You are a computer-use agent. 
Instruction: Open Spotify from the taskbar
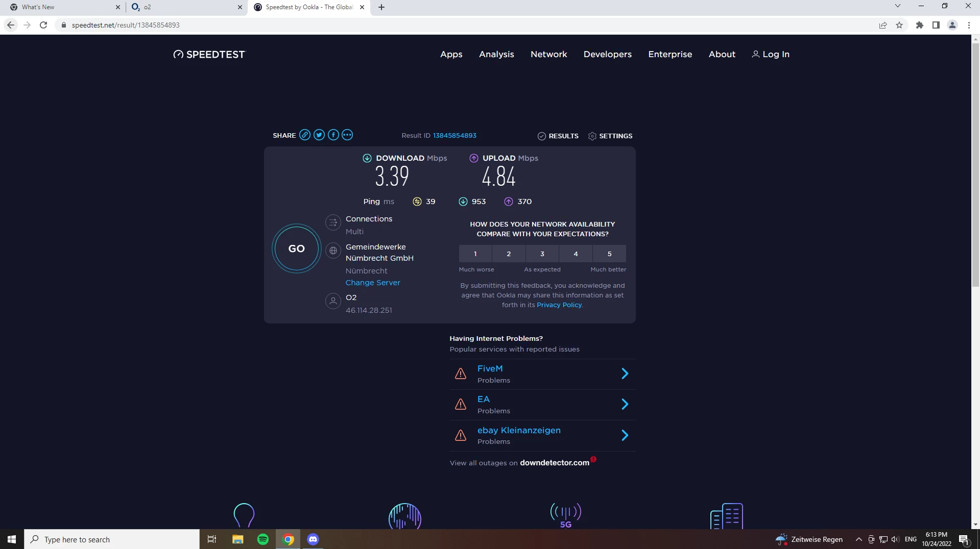coord(263,539)
